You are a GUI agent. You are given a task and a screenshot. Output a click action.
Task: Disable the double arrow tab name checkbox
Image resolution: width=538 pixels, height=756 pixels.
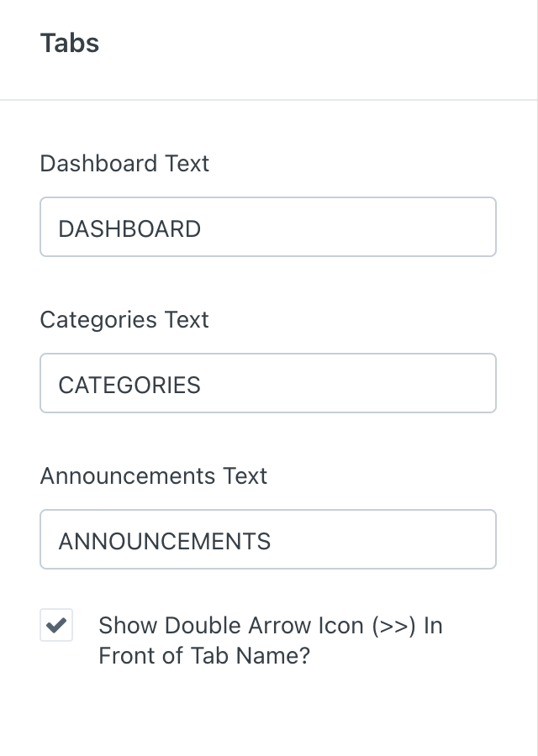[x=56, y=626]
